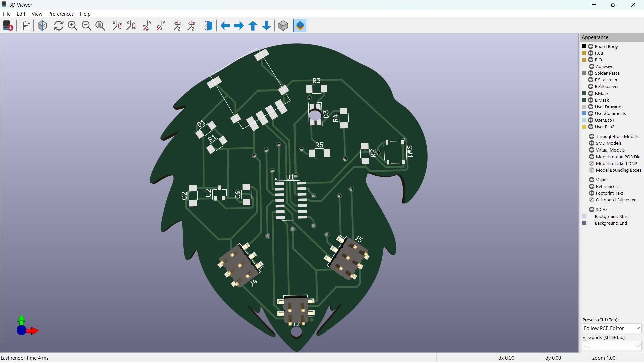Toggle visibility of SMD Models
Image resolution: width=644 pixels, height=362 pixels.
pyautogui.click(x=592, y=143)
